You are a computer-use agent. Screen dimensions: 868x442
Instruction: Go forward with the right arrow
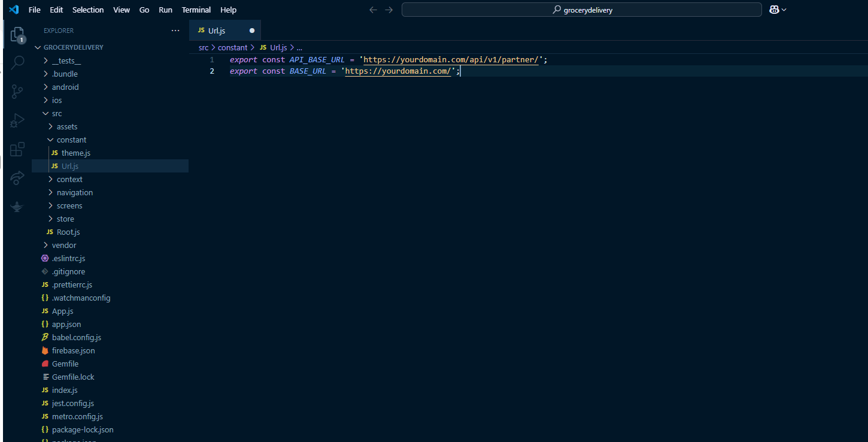pos(389,10)
